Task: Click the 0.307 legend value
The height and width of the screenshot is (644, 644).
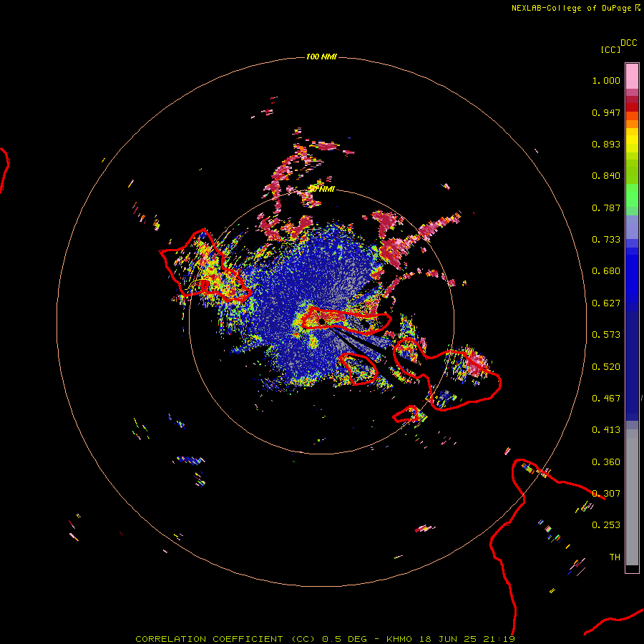Action: [x=606, y=494]
